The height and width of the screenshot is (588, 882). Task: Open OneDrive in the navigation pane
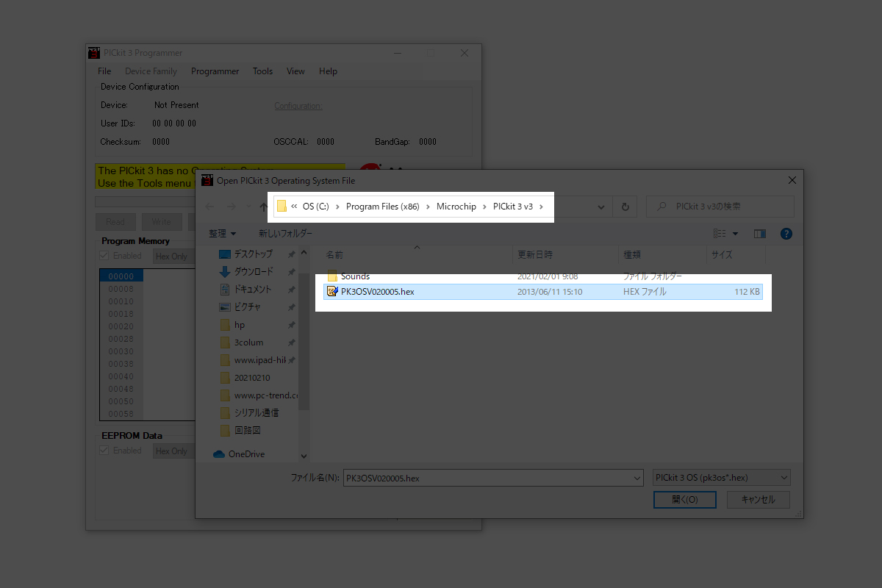click(245, 454)
